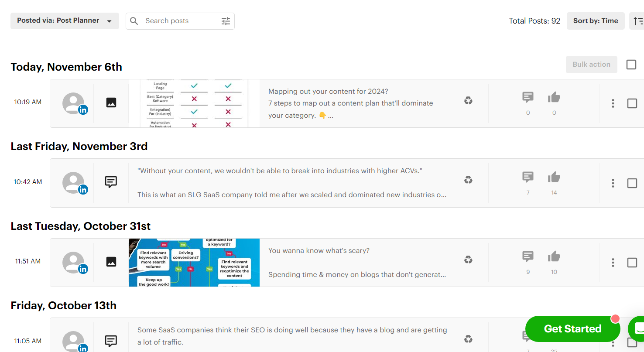Click 'Today, November 6th' heading
Screen dimensions: 644x352
66,67
